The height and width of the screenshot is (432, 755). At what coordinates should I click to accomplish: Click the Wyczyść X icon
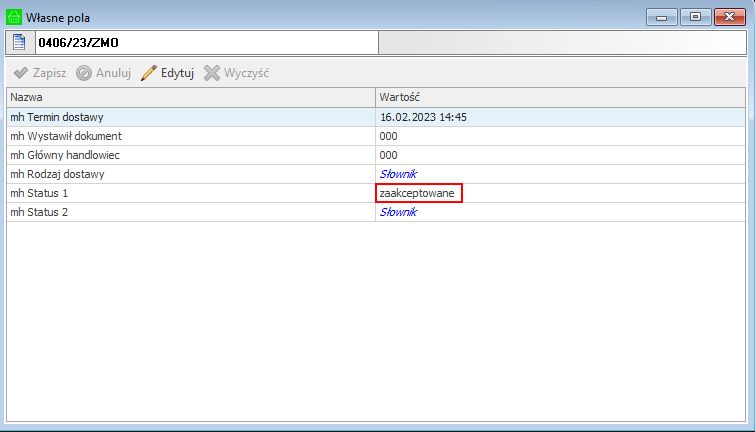click(212, 73)
